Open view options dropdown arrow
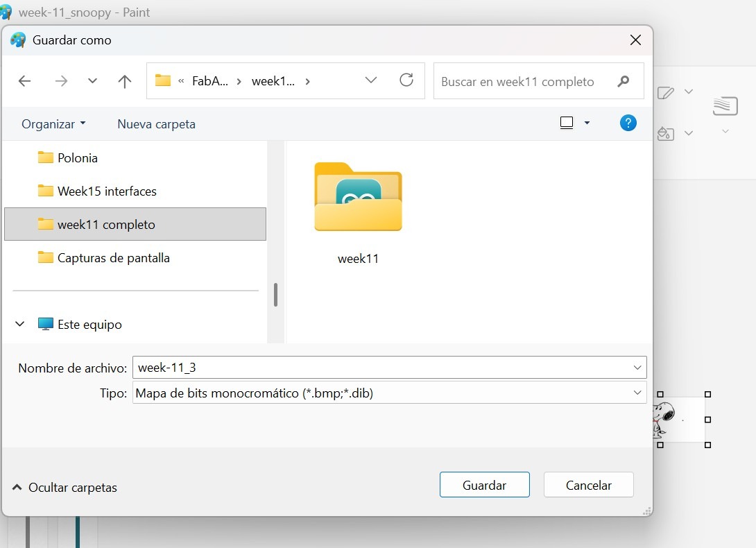756x548 pixels. (x=587, y=123)
